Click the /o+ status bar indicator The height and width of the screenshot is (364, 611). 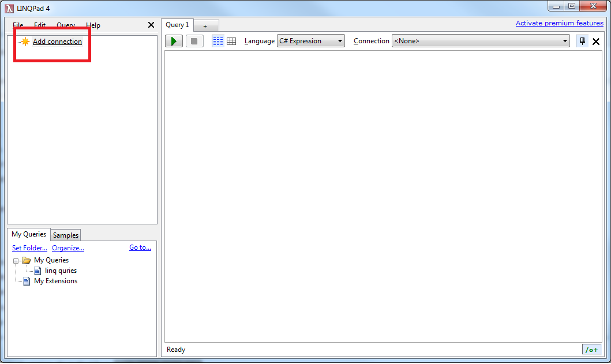pyautogui.click(x=591, y=350)
